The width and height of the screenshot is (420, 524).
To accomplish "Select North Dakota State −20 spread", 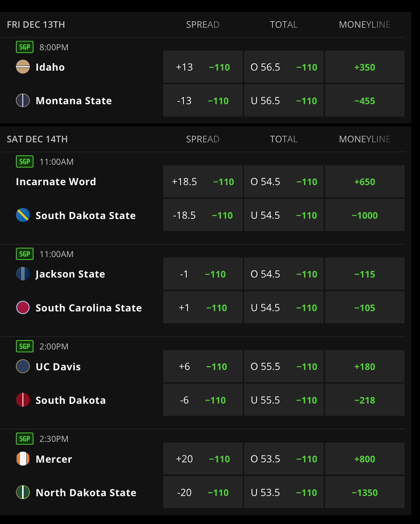I will pos(203,492).
